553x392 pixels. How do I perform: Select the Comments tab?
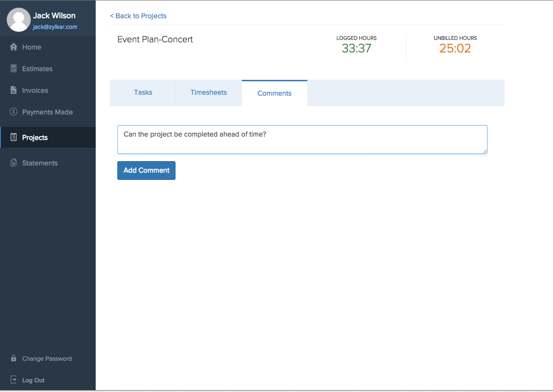click(274, 93)
